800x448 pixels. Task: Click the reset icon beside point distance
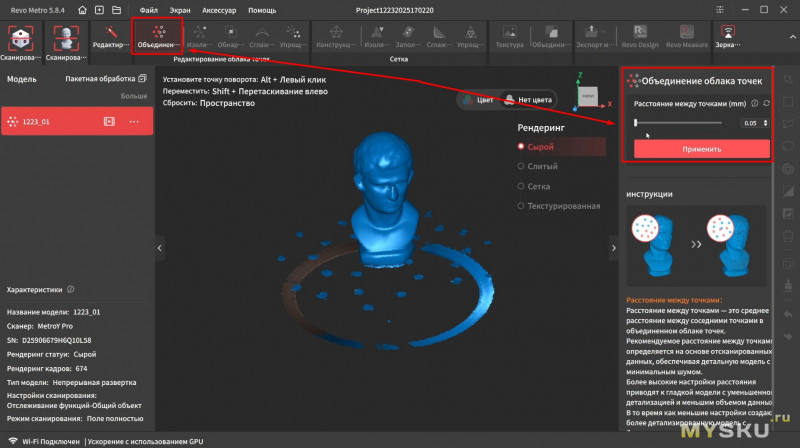click(766, 103)
